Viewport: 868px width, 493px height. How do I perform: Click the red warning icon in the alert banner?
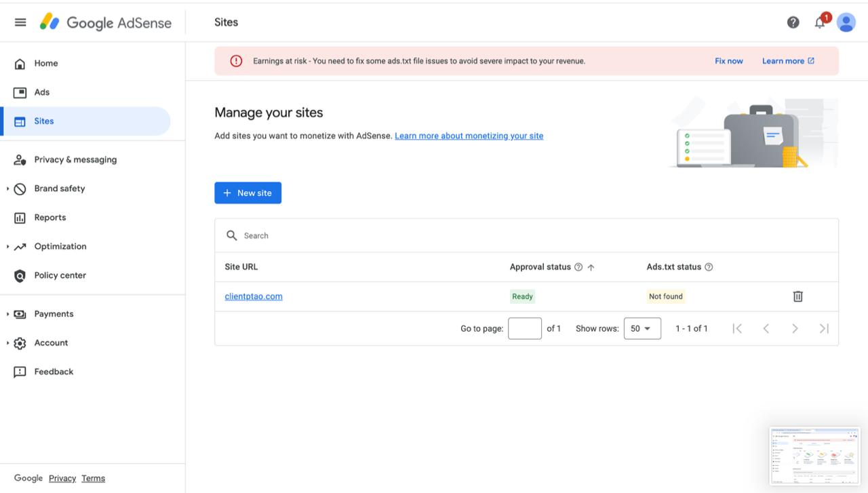pyautogui.click(x=236, y=61)
